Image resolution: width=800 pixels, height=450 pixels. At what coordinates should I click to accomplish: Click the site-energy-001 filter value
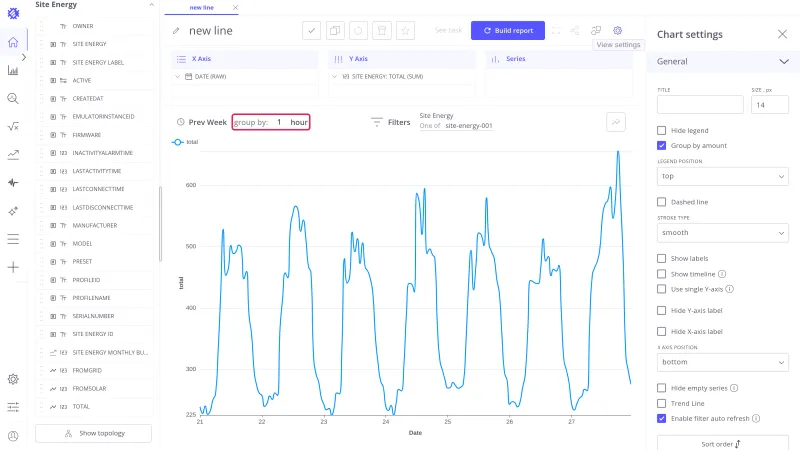469,126
